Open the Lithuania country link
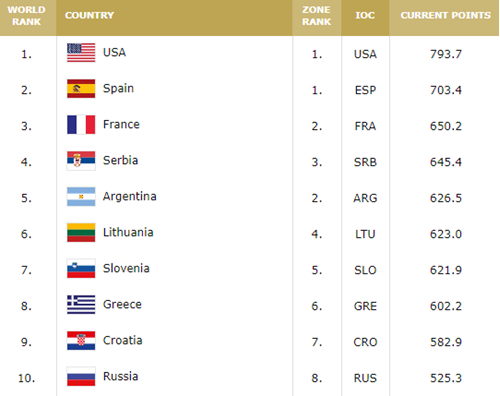Screen dimensions: 500x396 coord(128,232)
